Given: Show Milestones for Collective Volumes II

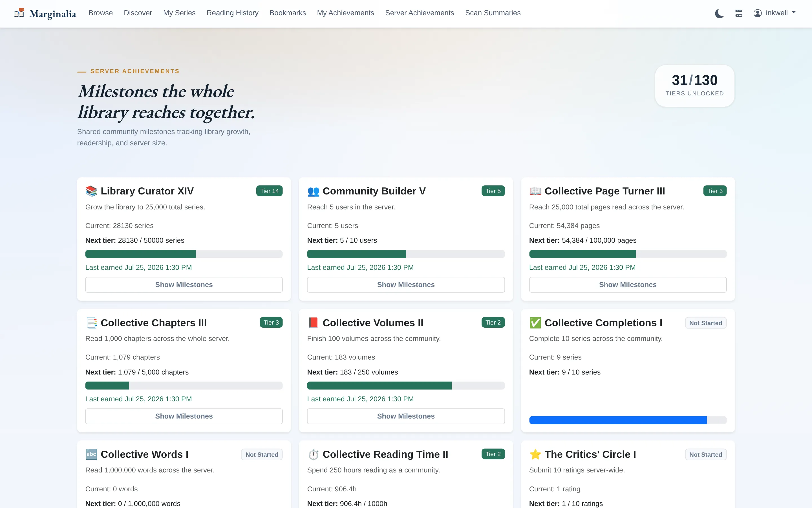Looking at the screenshot, I should [x=406, y=416].
